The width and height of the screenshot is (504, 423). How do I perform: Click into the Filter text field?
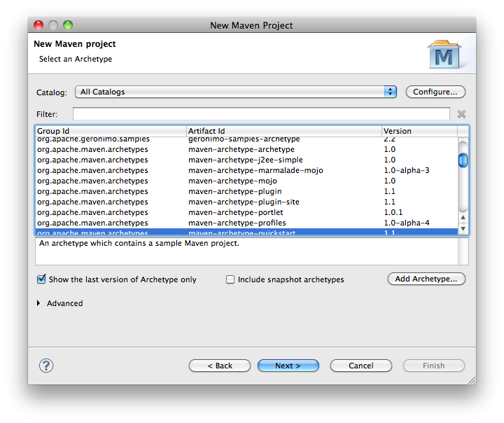point(261,114)
